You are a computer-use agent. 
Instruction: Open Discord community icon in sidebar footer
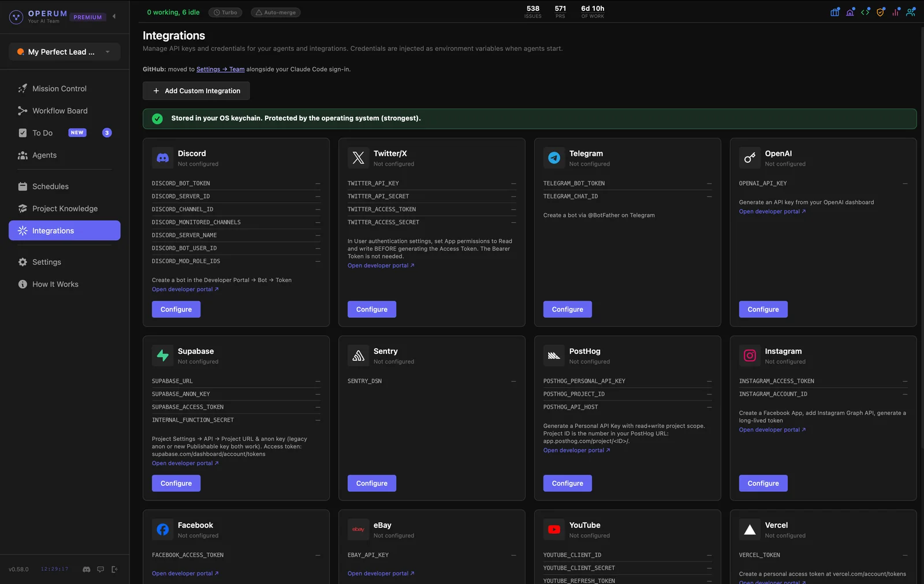pos(87,569)
